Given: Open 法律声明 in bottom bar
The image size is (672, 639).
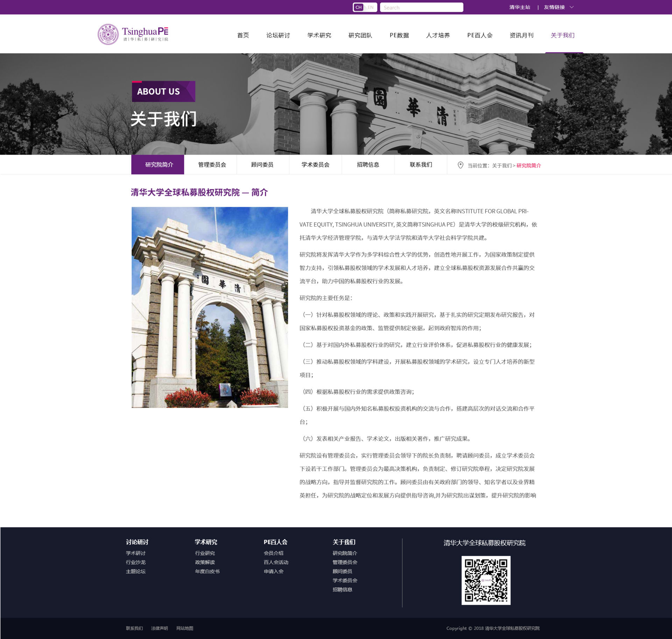Looking at the screenshot, I should point(159,628).
